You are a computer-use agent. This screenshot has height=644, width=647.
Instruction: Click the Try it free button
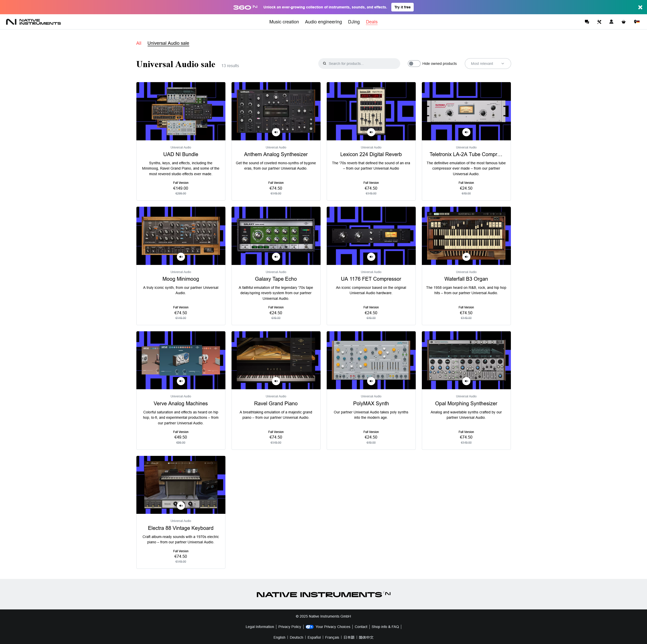[x=402, y=7]
